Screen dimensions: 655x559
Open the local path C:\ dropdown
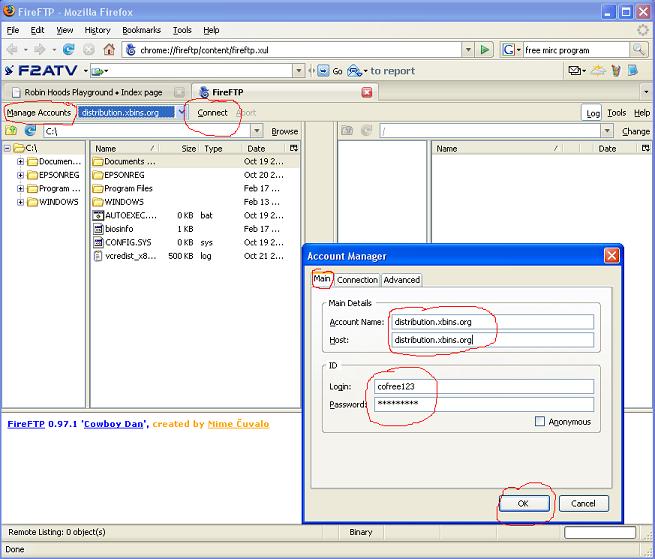click(x=257, y=131)
